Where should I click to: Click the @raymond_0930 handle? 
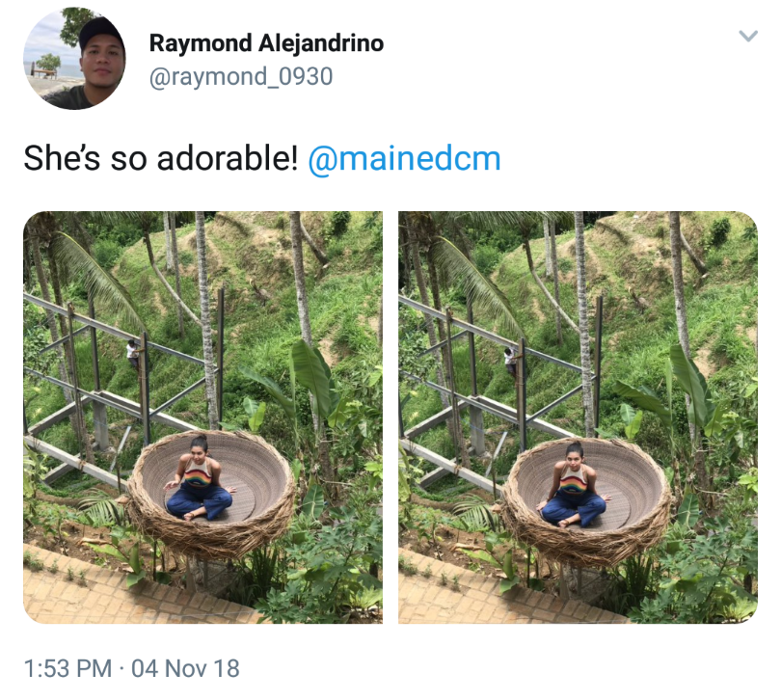(240, 77)
